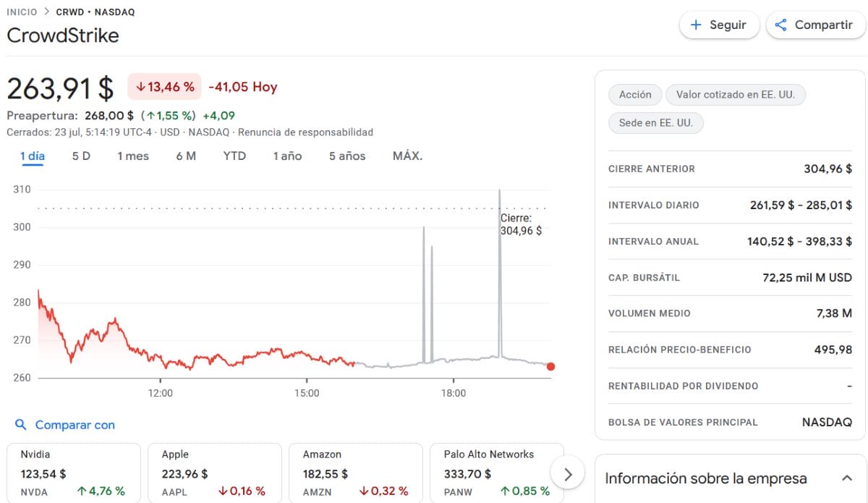Show 1 año chart range
The image size is (868, 503).
[x=287, y=156]
